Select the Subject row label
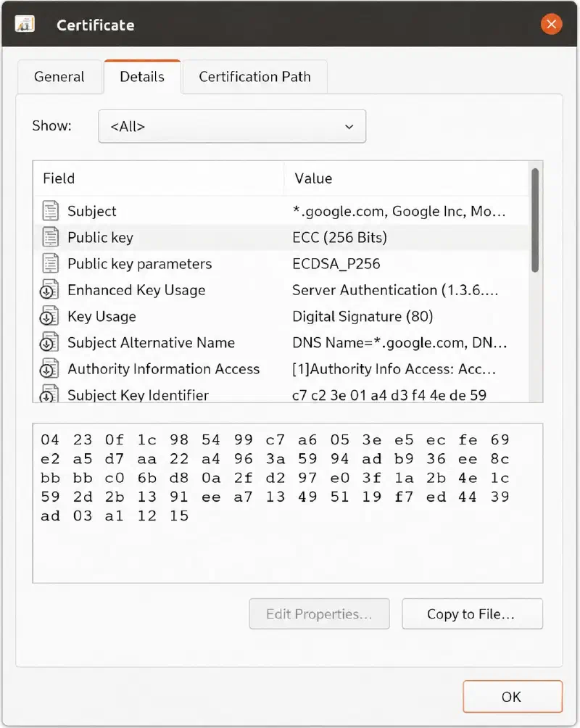 [x=92, y=211]
